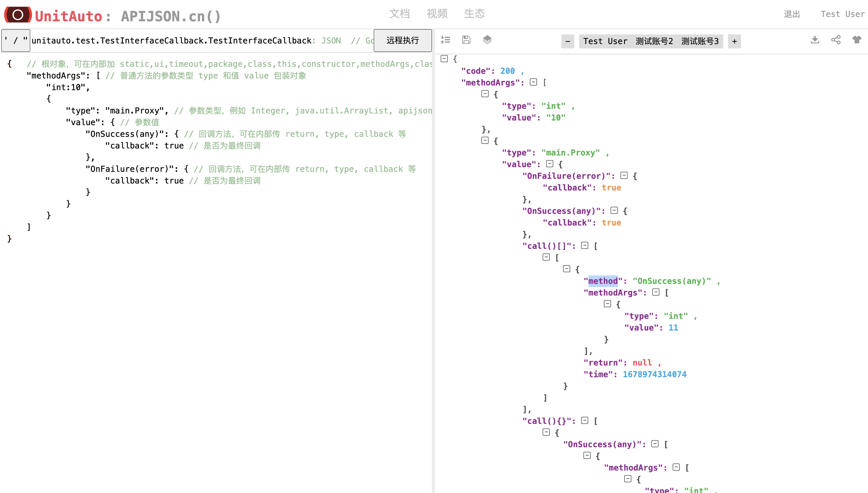Viewport: 868px width, 493px height.
Task: Collapse the "value" object in the response
Action: (550, 164)
